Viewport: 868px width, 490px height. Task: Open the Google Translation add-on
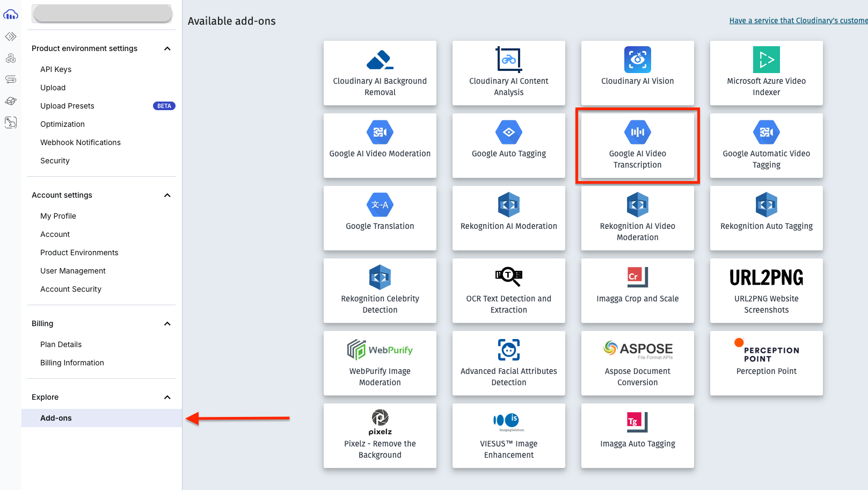380,218
